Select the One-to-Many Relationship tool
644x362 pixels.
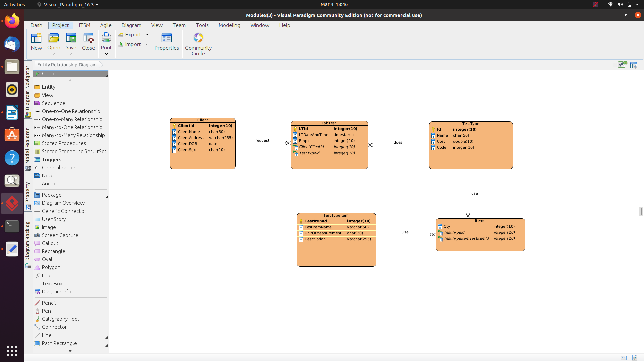72,119
